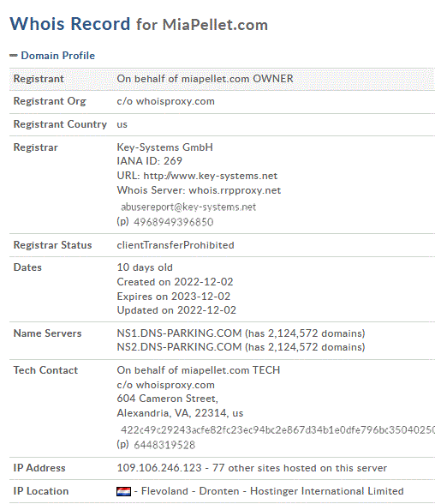The height and width of the screenshot is (504, 435).
Task: Click c/o whoisproxy.com registrant org value
Action: coord(165,101)
